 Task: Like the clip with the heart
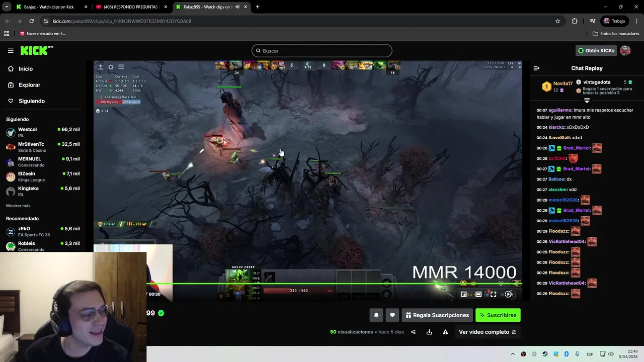pos(392,315)
